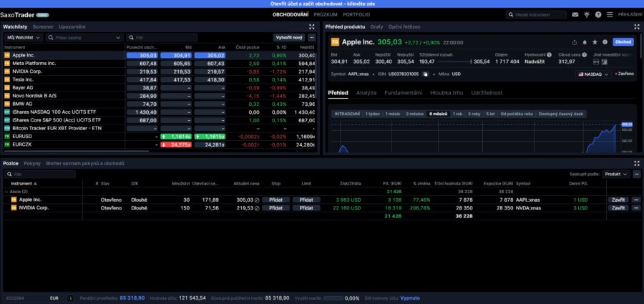Open second Jiné investiční nástroje icon

pos(604,62)
